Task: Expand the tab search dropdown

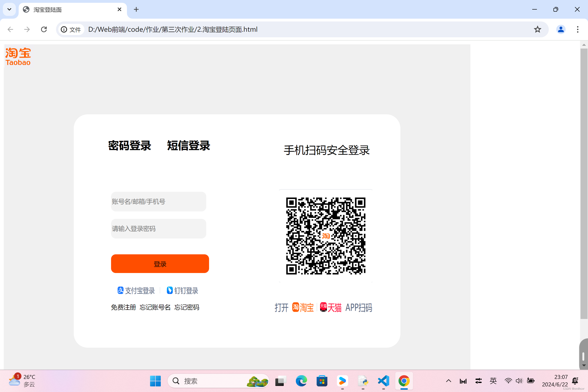Action: coord(9,10)
